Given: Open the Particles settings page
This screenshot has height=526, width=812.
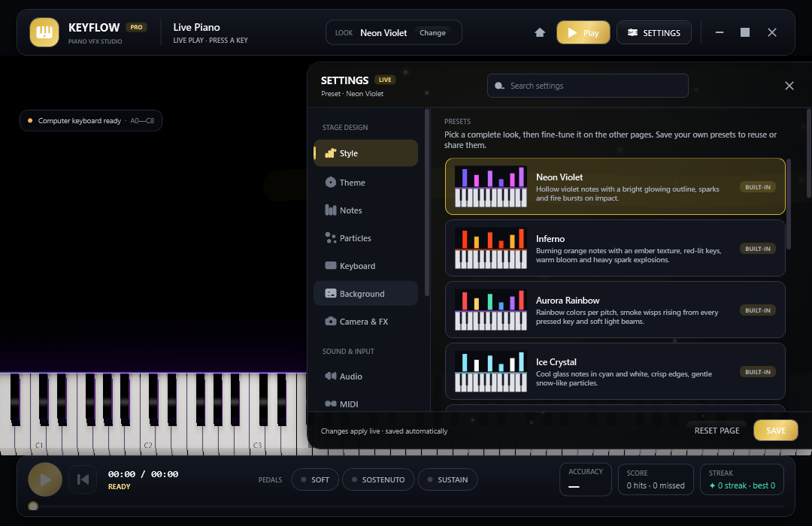Looking at the screenshot, I should pyautogui.click(x=365, y=238).
